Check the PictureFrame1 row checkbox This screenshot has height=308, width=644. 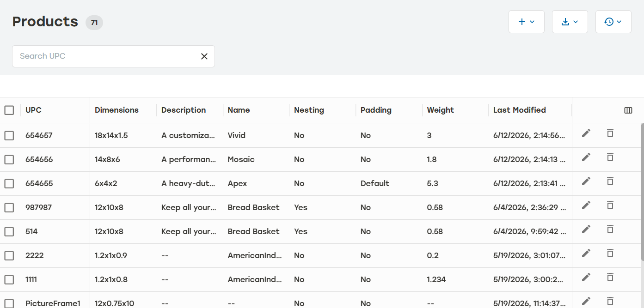click(x=9, y=303)
